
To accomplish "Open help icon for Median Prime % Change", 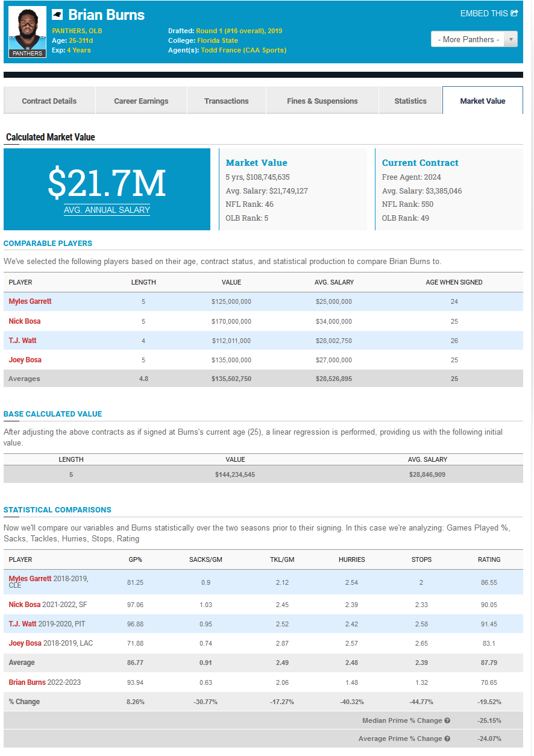I will click(447, 720).
